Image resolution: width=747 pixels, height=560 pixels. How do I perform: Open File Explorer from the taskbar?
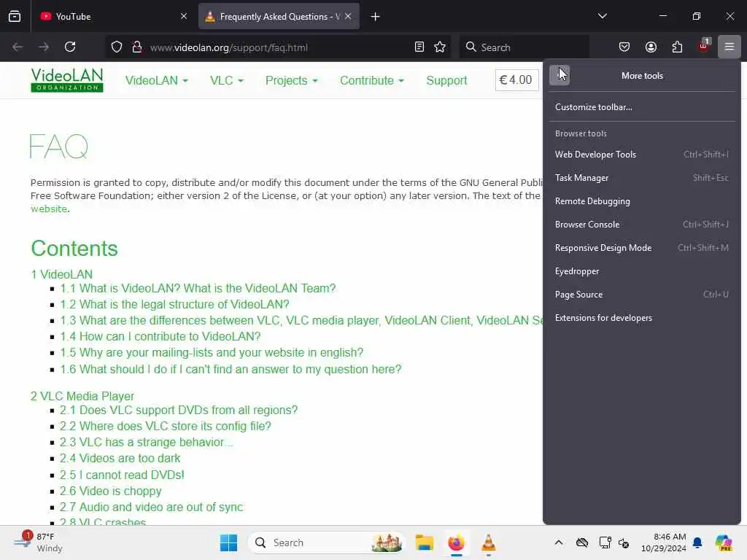[x=424, y=542]
